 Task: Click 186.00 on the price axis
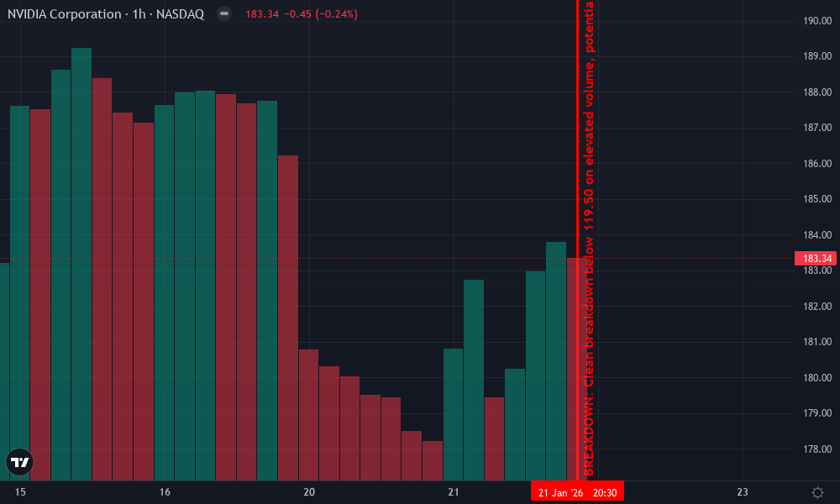point(817,163)
